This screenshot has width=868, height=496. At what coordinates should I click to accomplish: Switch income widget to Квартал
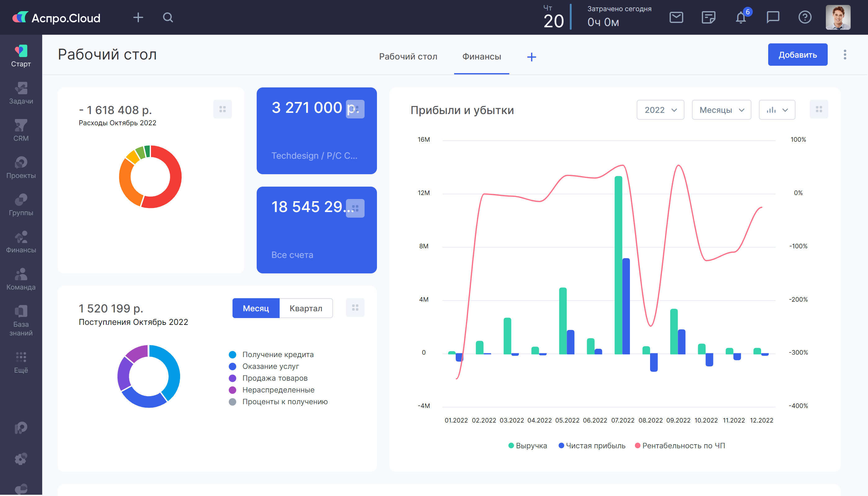click(x=306, y=308)
